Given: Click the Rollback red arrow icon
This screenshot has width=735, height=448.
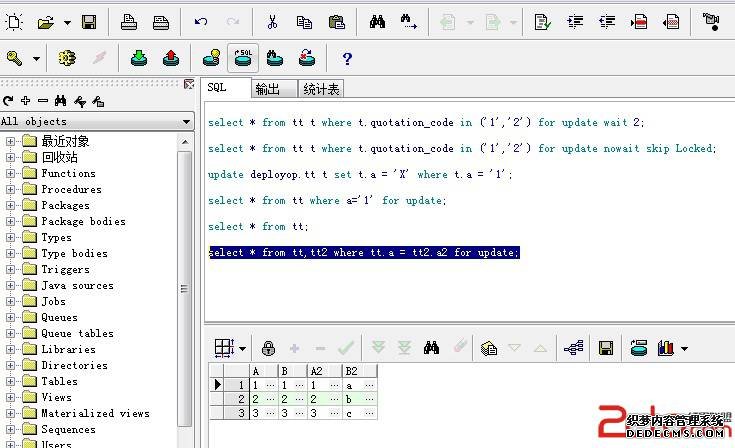Looking at the screenshot, I should 170,59.
